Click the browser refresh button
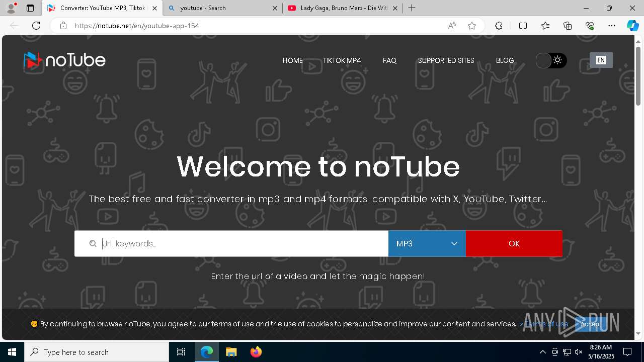Image resolution: width=644 pixels, height=362 pixels. [36, 26]
